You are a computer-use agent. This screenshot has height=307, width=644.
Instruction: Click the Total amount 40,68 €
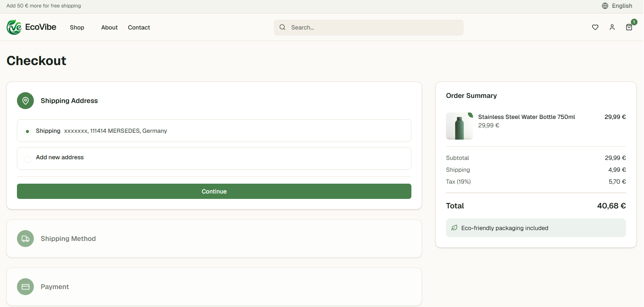pyautogui.click(x=611, y=206)
